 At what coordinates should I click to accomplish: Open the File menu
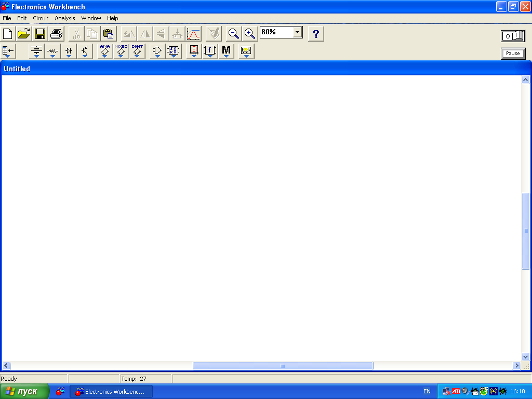click(7, 18)
